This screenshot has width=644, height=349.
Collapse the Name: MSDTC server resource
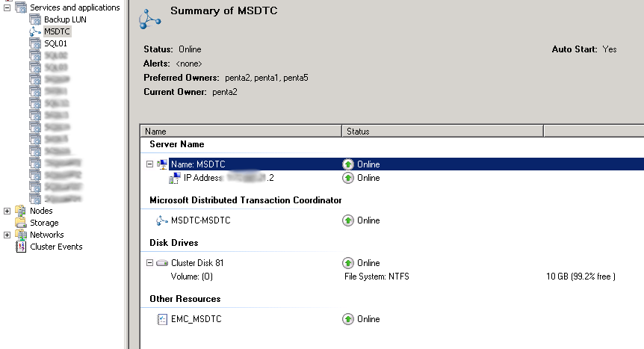(x=150, y=164)
